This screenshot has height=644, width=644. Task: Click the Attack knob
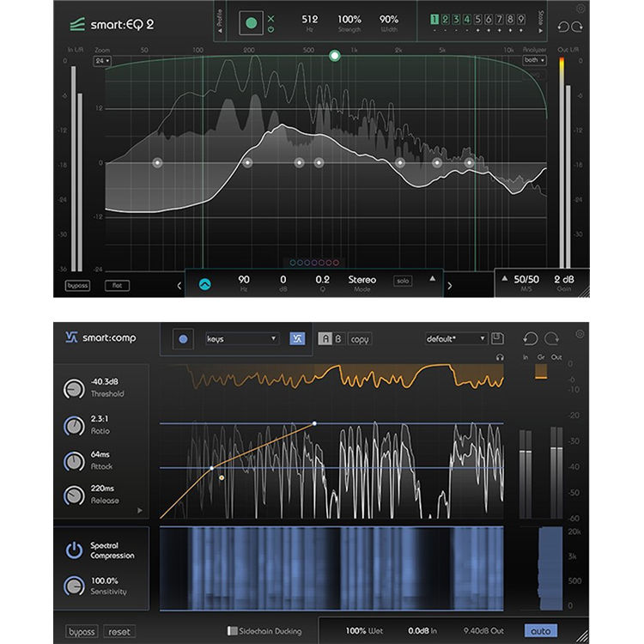74,461
